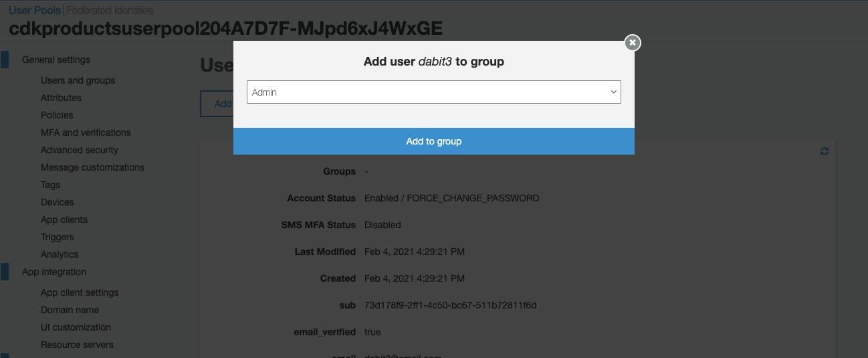The width and height of the screenshot is (868, 358).
Task: Open the Tags section
Action: click(x=50, y=185)
